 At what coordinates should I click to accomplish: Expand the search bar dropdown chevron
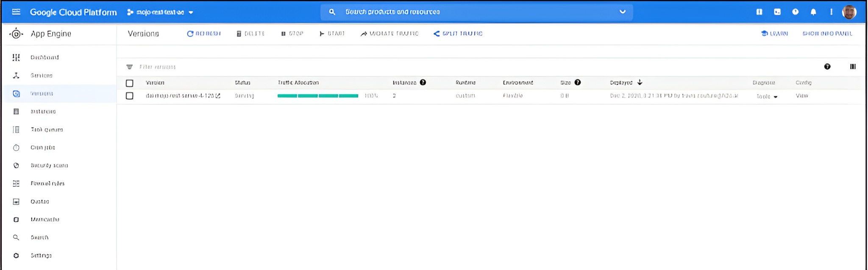[622, 12]
